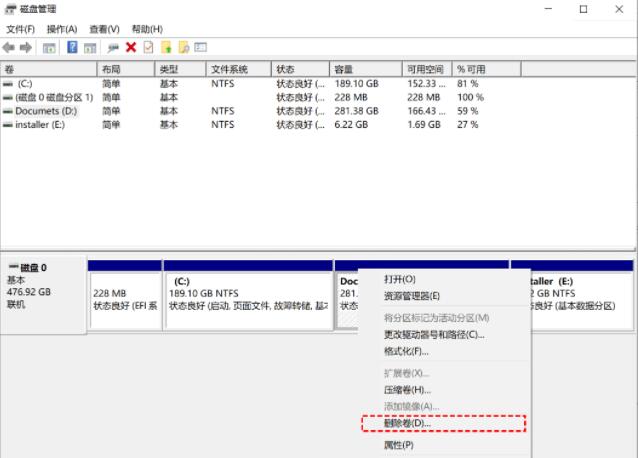Screen dimensions: 638x458
Task: Sort by the 容量 column header
Action: pyautogui.click(x=345, y=69)
